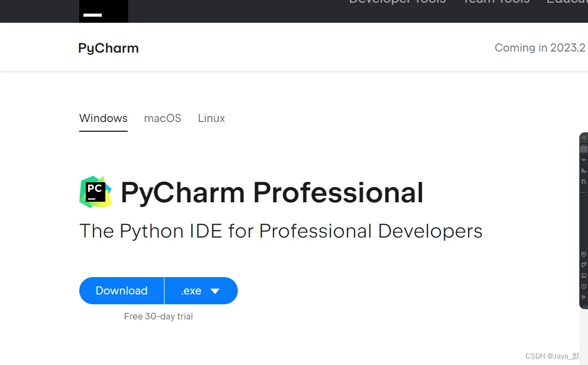Click the PyCharm Professional logo icon

[95, 192]
